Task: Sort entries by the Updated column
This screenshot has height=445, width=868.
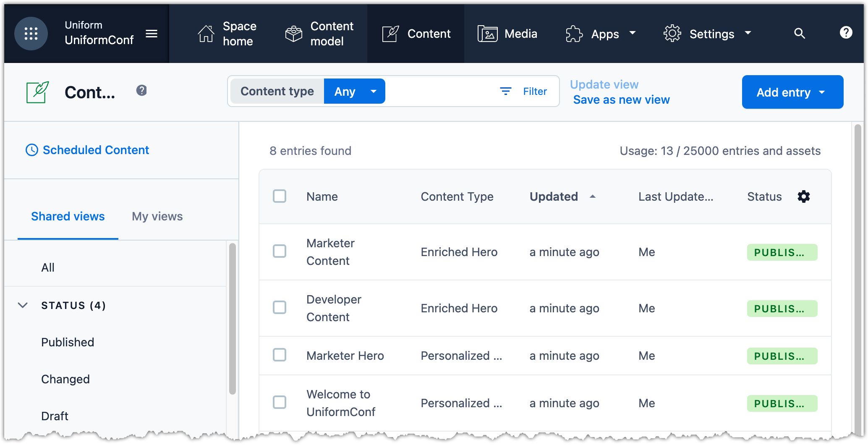Action: pos(554,196)
